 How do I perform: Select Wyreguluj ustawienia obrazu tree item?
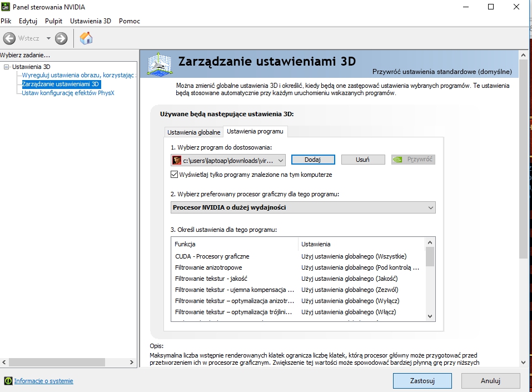click(79, 75)
